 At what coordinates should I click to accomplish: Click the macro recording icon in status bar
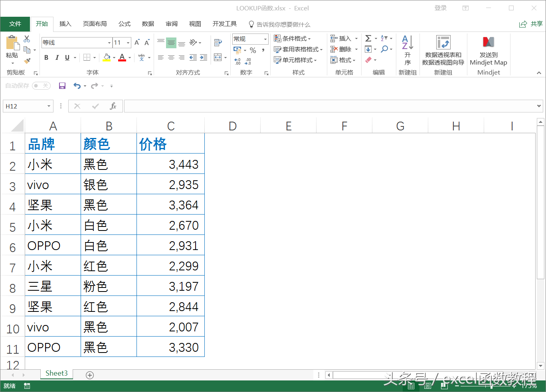point(27,386)
